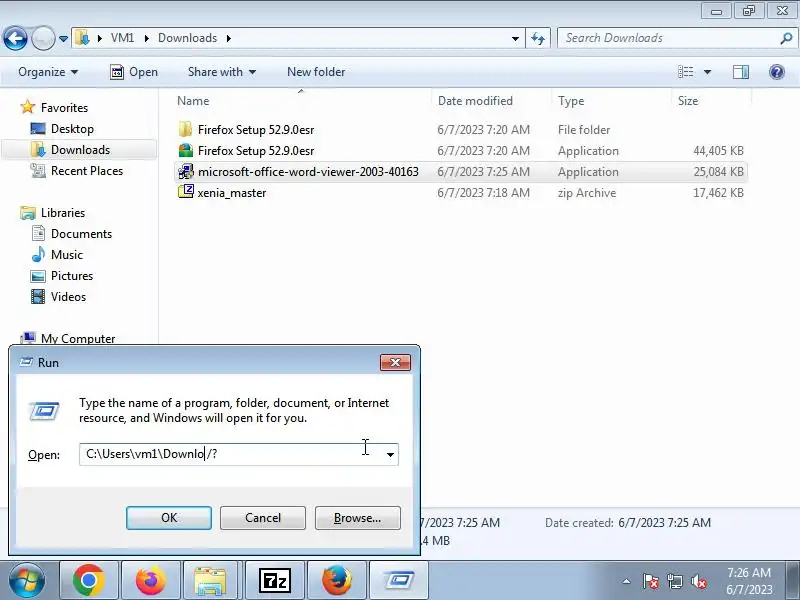Open old Firefox globe taskbar icon
This screenshot has height=600, width=800.
[x=337, y=581]
